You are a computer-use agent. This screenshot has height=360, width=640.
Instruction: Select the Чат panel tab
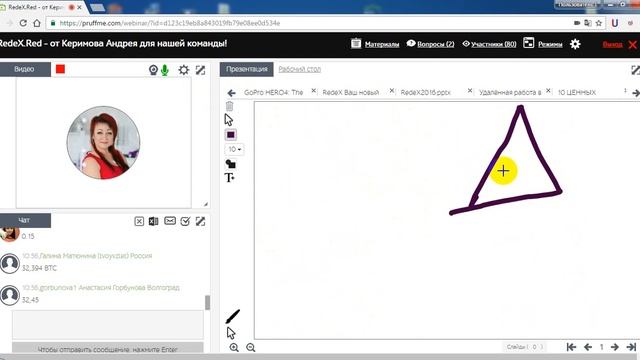click(x=24, y=220)
